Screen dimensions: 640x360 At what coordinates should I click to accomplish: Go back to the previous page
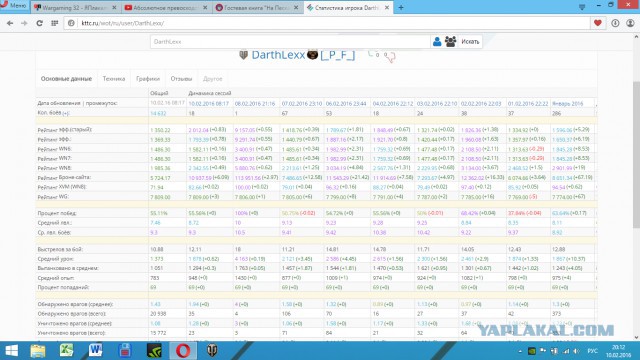(10, 23)
